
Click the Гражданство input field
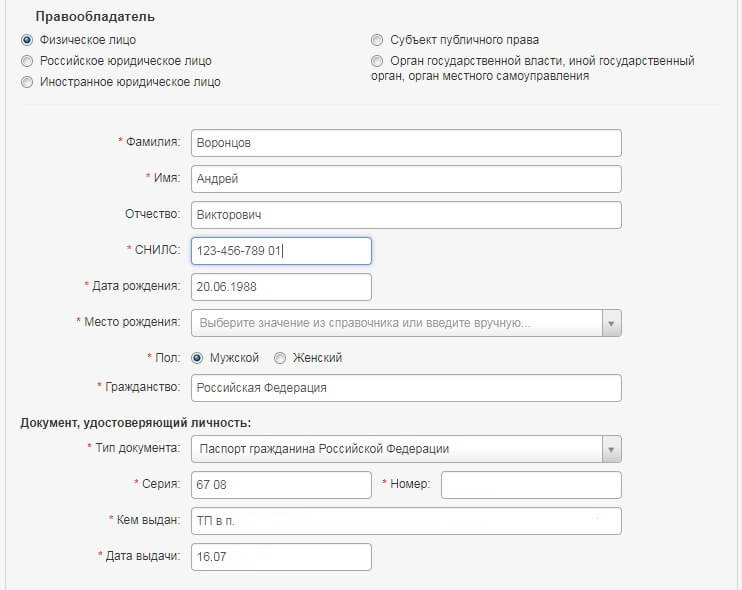[x=406, y=388]
